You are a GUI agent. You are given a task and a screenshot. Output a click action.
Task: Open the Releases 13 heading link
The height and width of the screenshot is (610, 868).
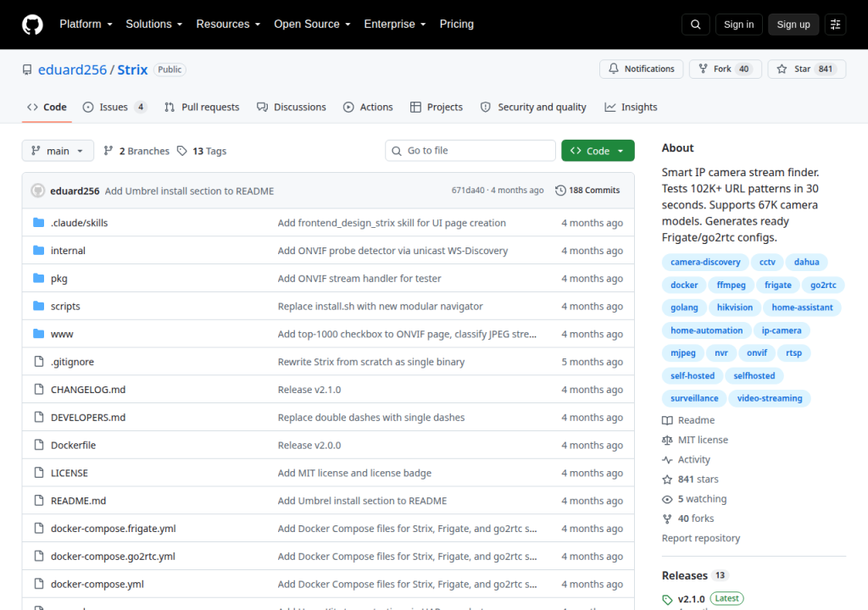click(x=694, y=575)
